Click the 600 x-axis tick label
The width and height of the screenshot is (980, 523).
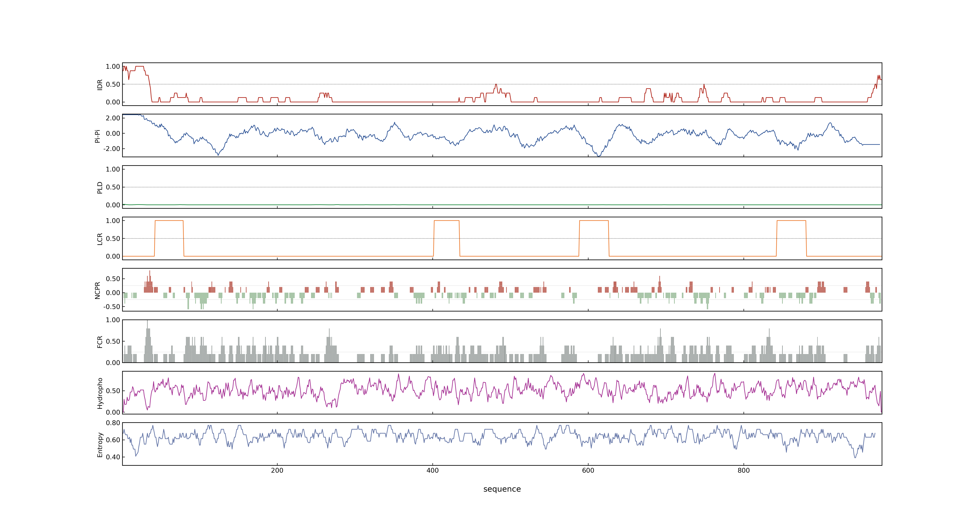pyautogui.click(x=588, y=470)
